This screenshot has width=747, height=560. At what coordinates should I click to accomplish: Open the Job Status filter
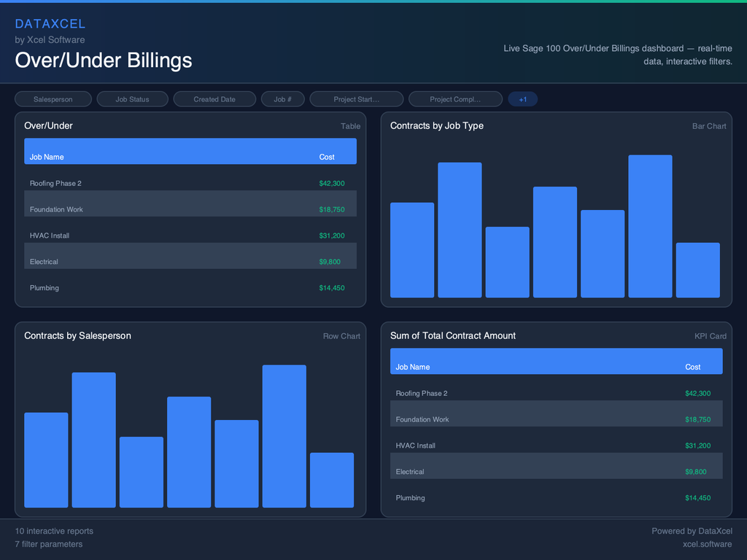132,99
